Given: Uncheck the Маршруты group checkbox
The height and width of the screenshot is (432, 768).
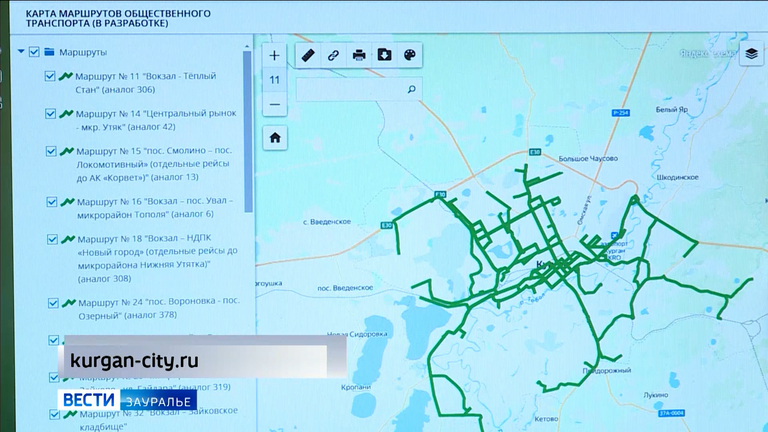Looking at the screenshot, I should 34,52.
